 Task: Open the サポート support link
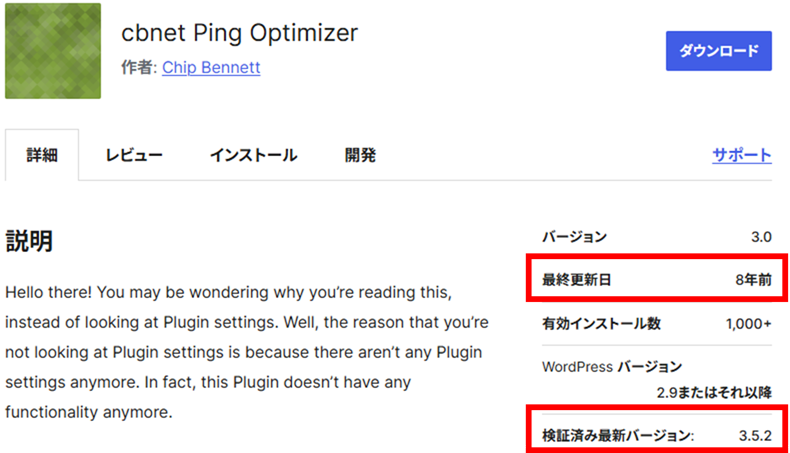[x=741, y=155]
